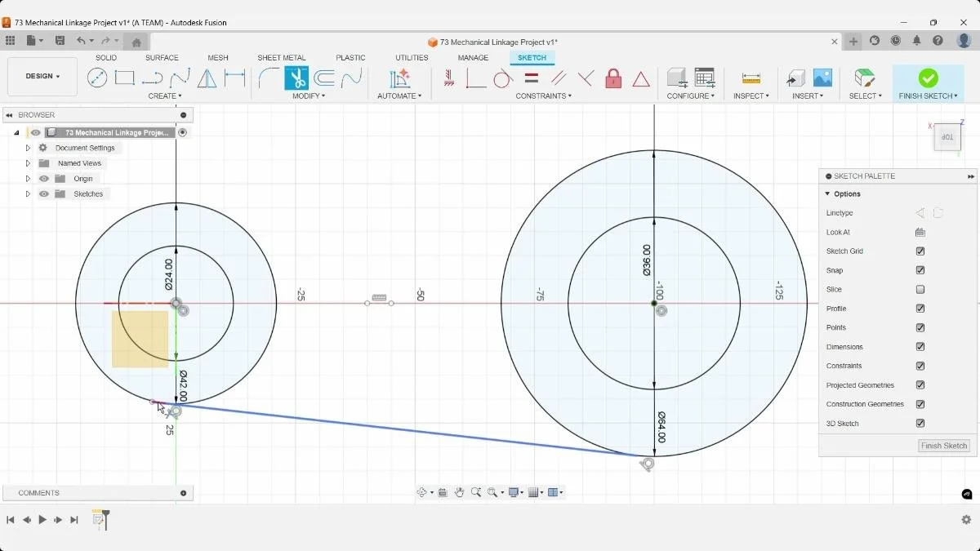Viewport: 980px width, 551px height.
Task: Toggle the 3D Sketch checkbox
Action: (x=920, y=424)
